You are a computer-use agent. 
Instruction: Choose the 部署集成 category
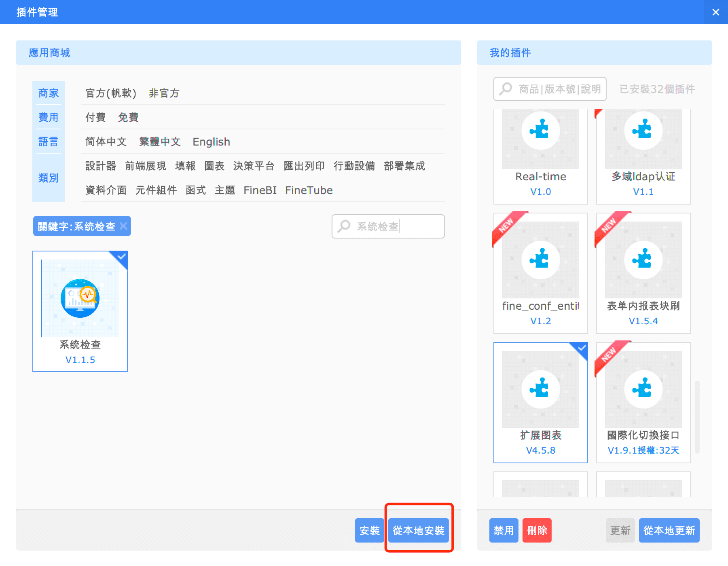click(x=404, y=166)
